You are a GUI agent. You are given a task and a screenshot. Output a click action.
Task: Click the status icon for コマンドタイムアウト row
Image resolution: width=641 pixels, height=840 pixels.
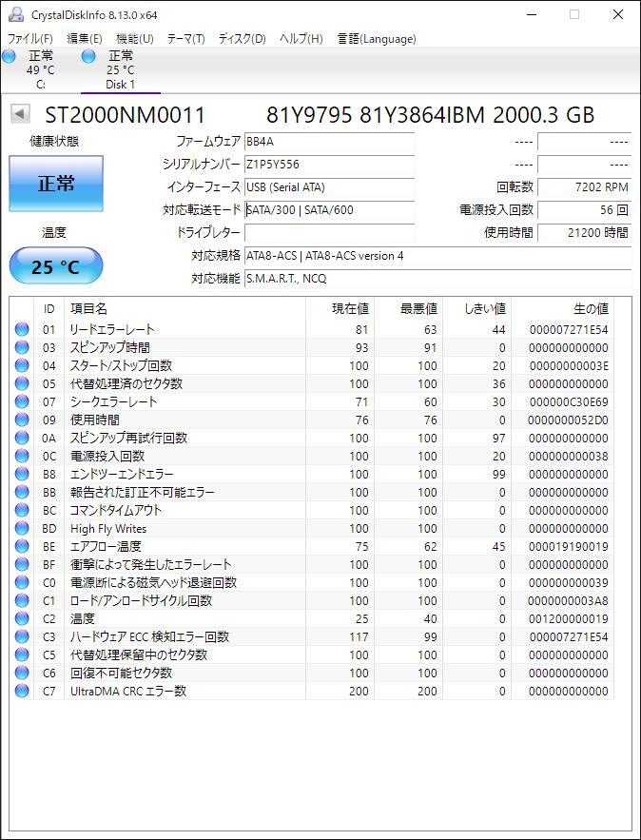22,511
